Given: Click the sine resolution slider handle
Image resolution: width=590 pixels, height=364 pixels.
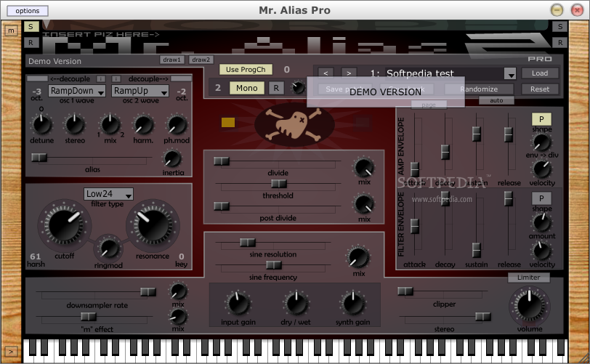Looking at the screenshot, I should (x=248, y=243).
